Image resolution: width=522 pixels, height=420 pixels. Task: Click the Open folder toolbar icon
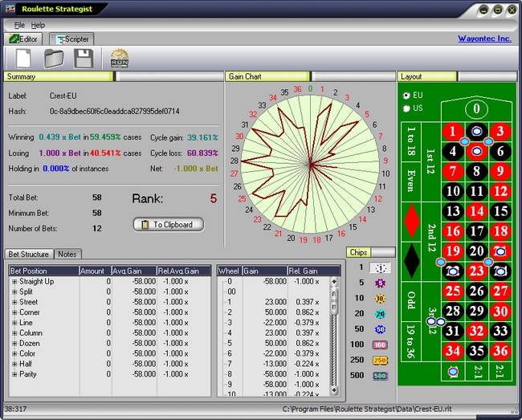53,59
